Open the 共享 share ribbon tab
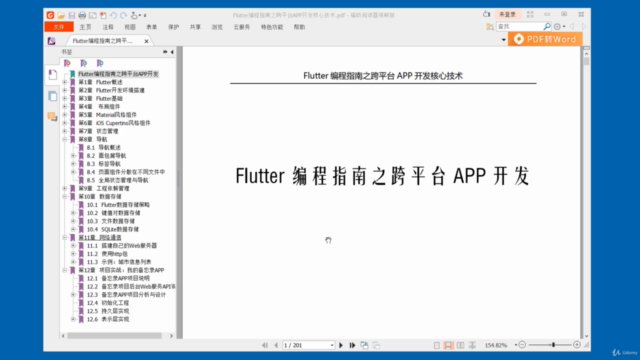This screenshot has height=360, width=640. pos(195,27)
